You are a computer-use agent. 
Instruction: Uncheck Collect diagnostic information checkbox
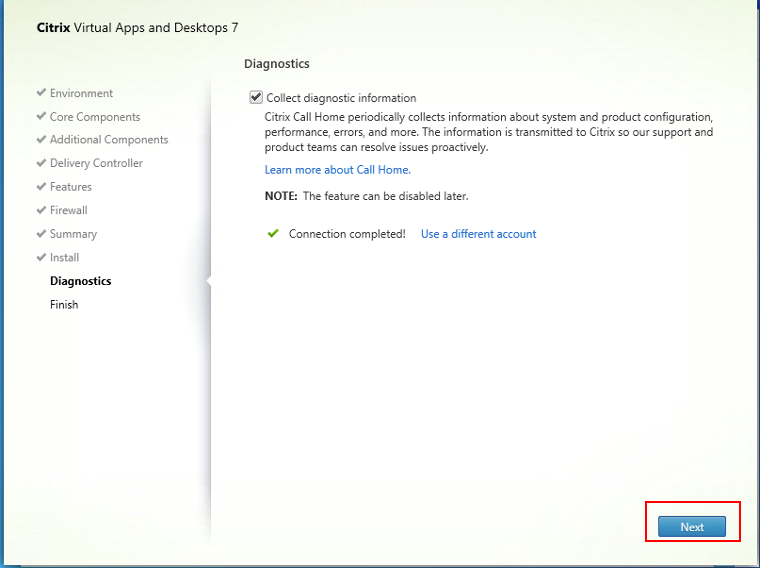pos(256,97)
